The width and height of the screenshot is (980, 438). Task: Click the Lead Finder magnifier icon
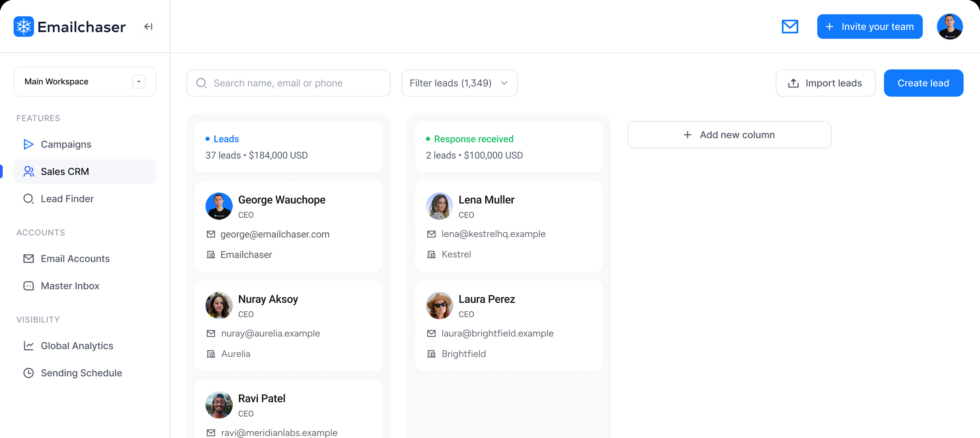pos(29,199)
